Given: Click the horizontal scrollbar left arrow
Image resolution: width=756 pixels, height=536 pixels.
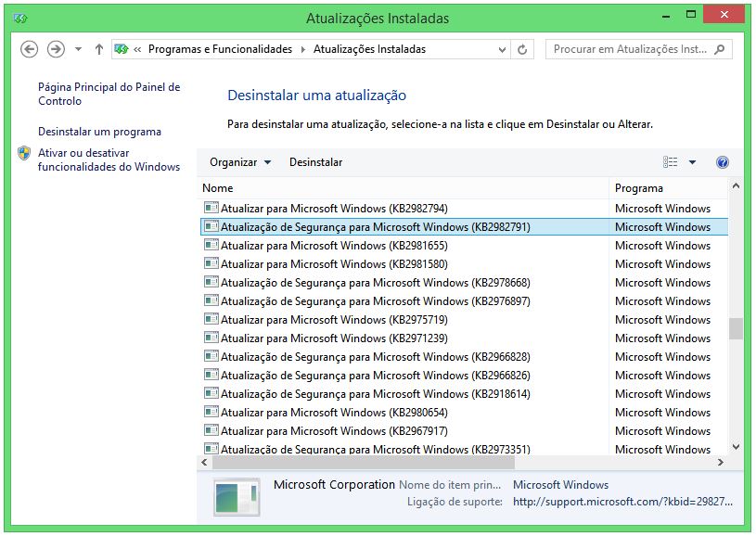Looking at the screenshot, I should [x=204, y=463].
